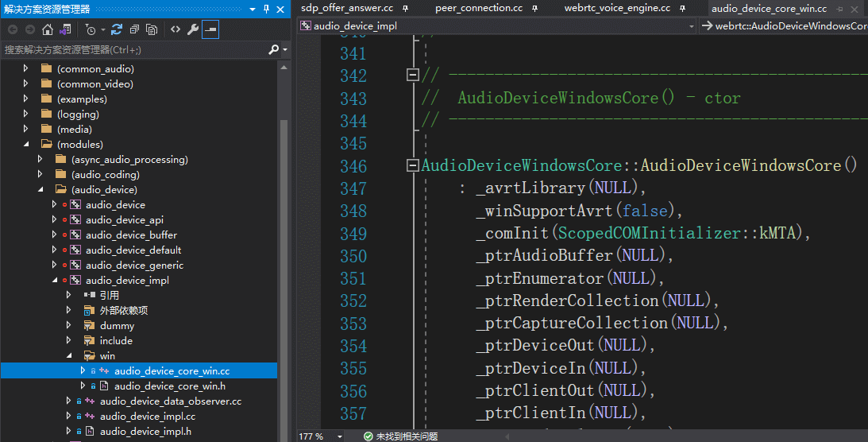The width and height of the screenshot is (868, 442).
Task: Select the (audio_coding) folder
Action: pos(105,174)
